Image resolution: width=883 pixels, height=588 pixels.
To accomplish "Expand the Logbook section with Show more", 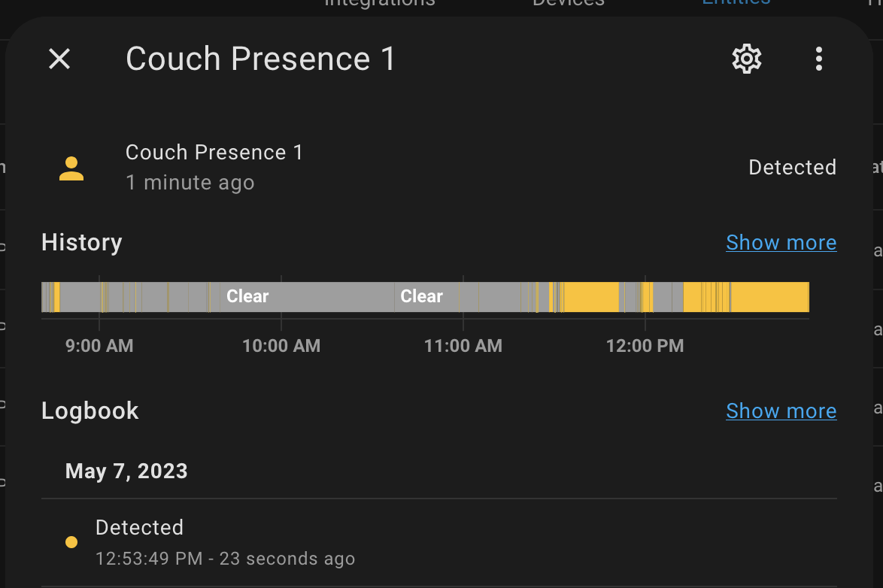I will tap(781, 411).
